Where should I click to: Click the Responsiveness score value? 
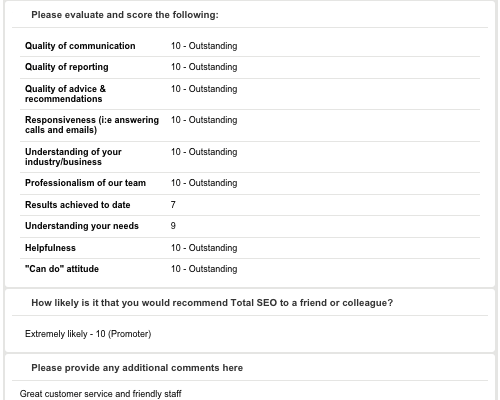[204, 120]
